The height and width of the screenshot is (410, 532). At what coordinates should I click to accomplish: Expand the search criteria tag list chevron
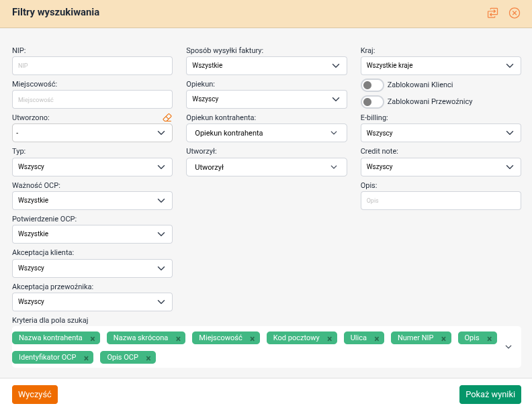pyautogui.click(x=508, y=347)
